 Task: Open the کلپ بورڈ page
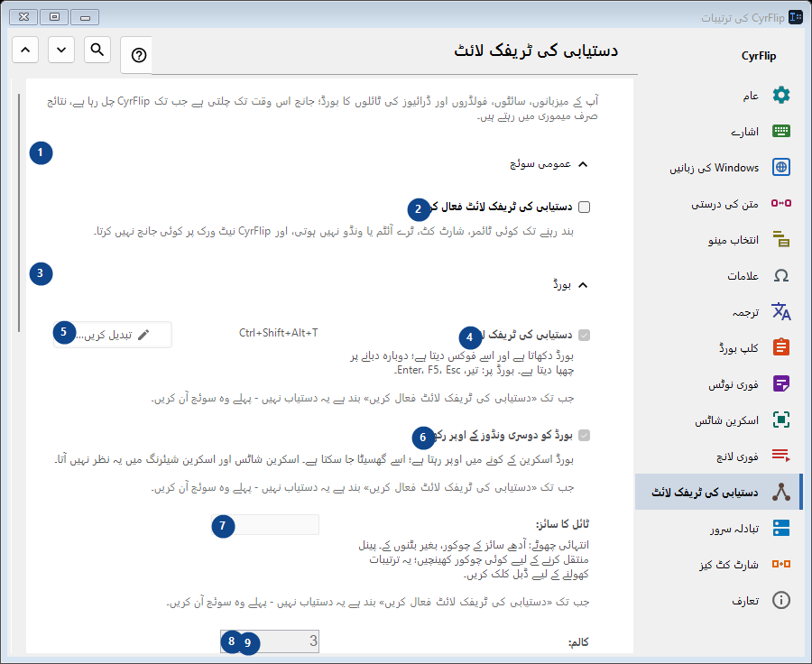pyautogui.click(x=717, y=347)
